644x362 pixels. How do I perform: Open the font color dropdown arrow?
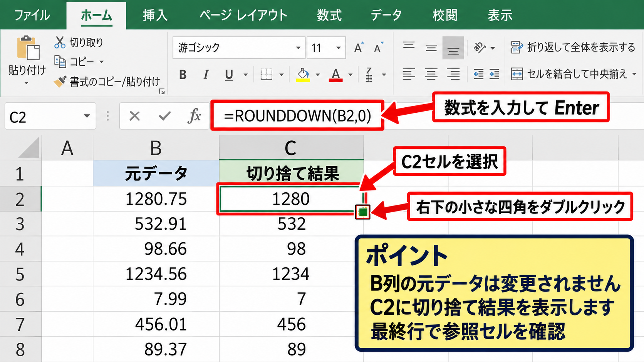[x=351, y=75]
